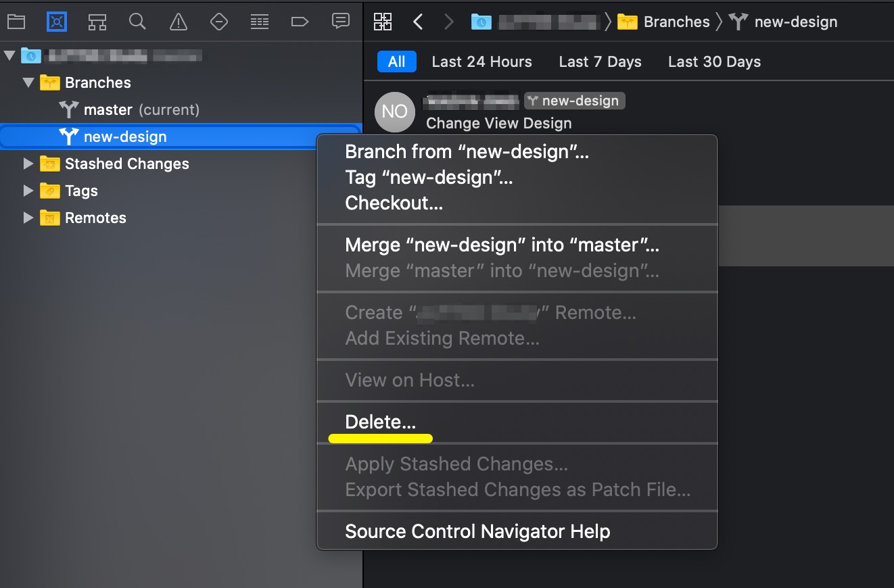Select the Tags label in sidebar
The image size is (894, 588).
(81, 191)
